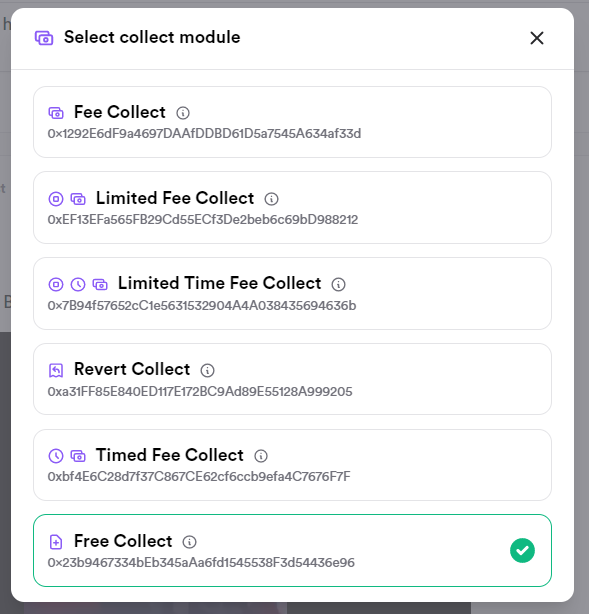Click info icon beside Revert Collect
Viewport: 589px width, 614px height.
(207, 370)
